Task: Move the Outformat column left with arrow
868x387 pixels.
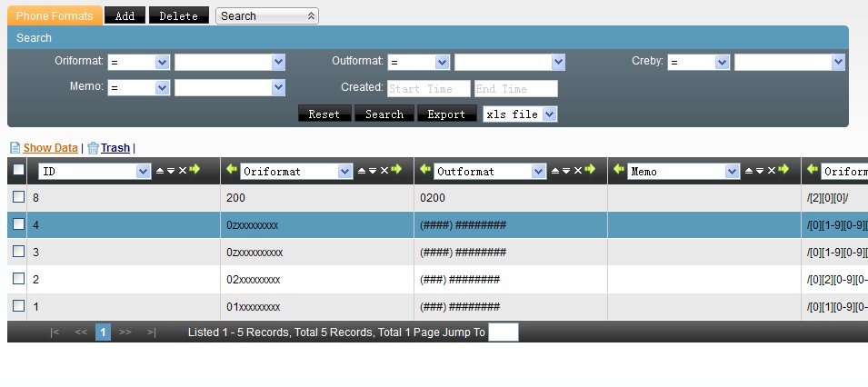Action: pos(425,171)
